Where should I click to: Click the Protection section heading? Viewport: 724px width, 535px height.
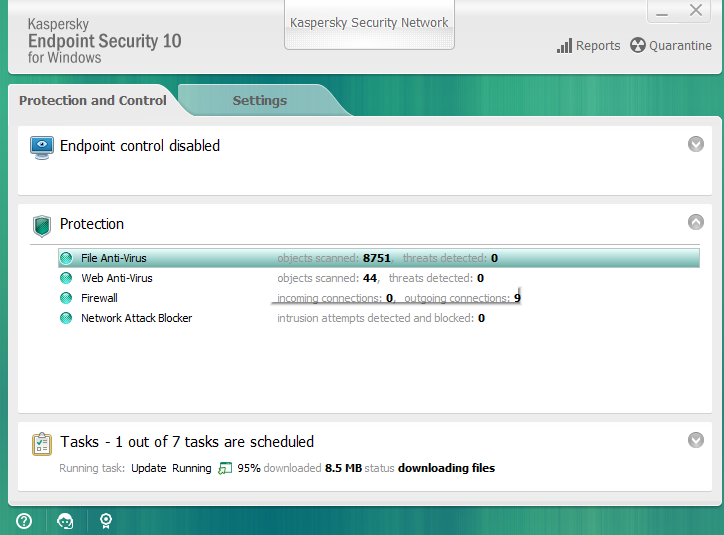click(x=92, y=224)
